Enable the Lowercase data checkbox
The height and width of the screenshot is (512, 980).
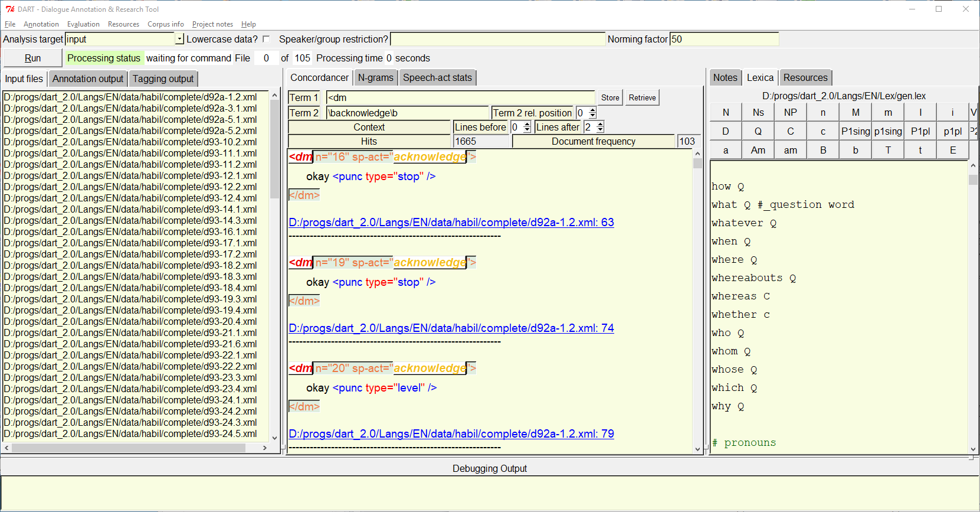point(266,39)
